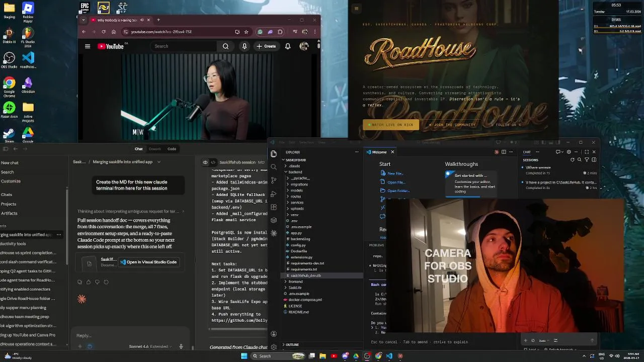Click the YouTube search magnifier button
The width and height of the screenshot is (644, 362).
225,46
